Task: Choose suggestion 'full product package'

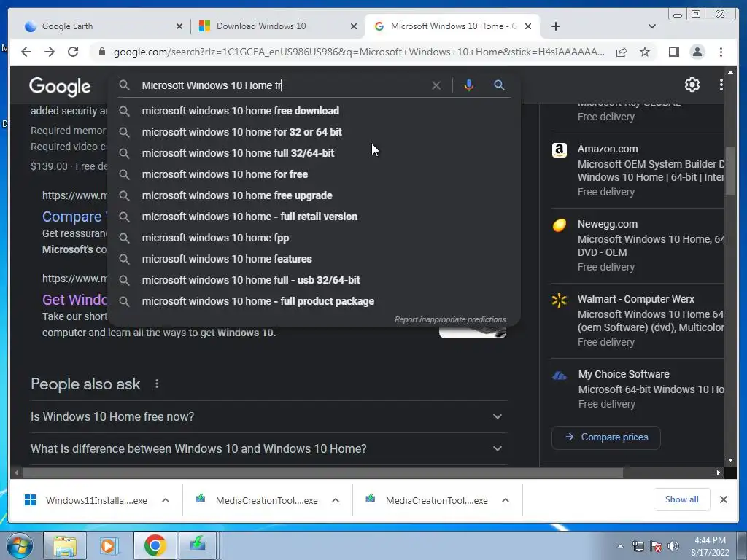Action: pos(314,301)
